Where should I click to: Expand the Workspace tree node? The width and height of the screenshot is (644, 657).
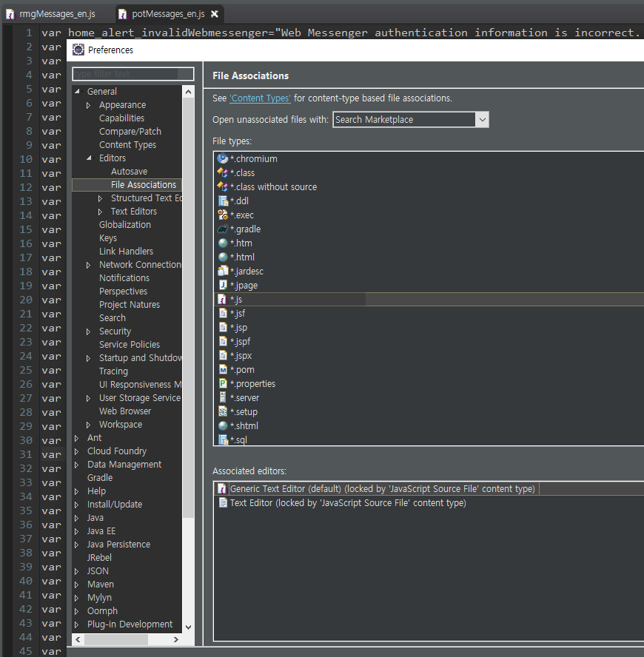(x=89, y=425)
